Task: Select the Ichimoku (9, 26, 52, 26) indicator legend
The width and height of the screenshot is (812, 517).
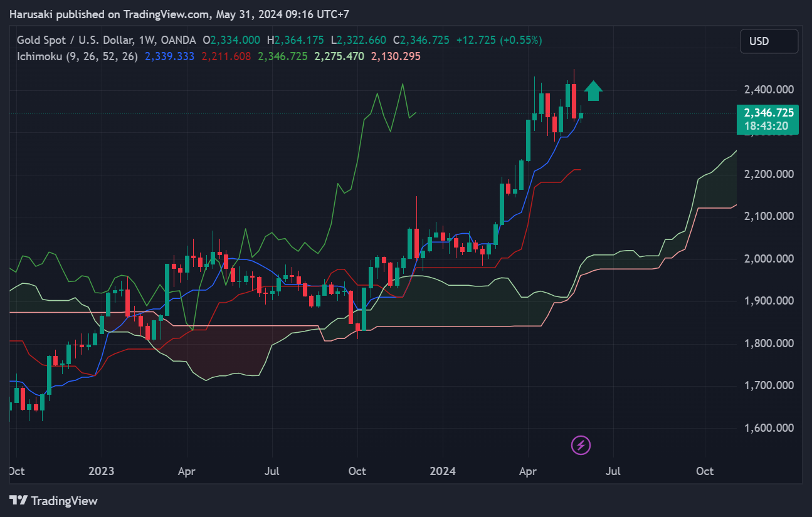Action: pos(77,56)
